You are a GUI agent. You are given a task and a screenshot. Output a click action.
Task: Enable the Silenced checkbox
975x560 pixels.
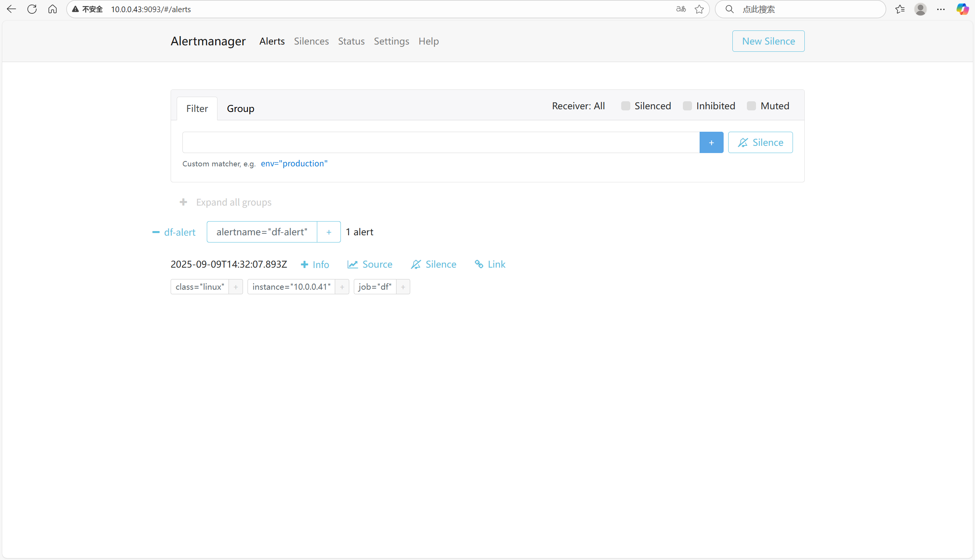coord(626,106)
